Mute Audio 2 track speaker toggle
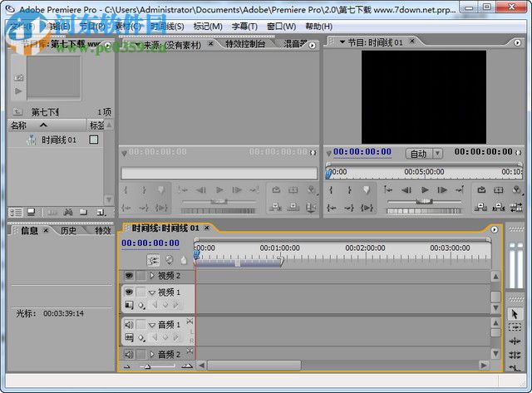Screen dimensions: 532x393 [x=129, y=355]
